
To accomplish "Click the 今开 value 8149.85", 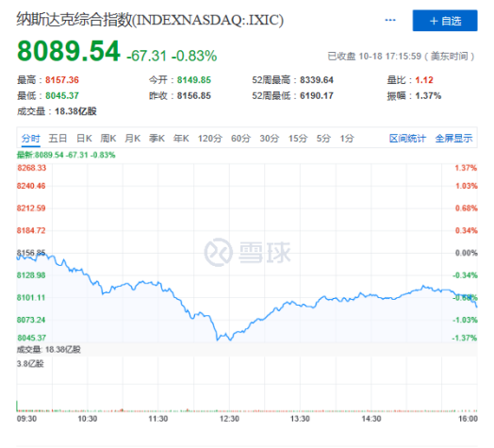I will click(194, 80).
